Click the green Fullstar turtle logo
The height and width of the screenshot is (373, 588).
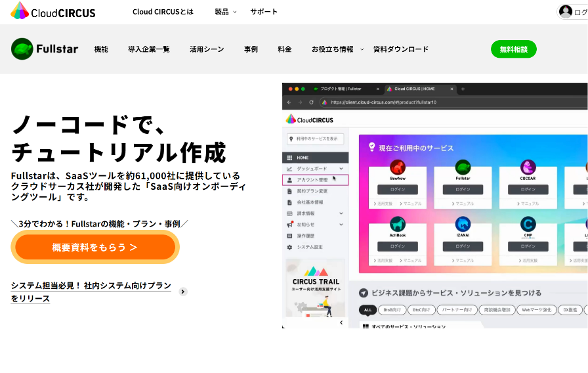coord(22,49)
